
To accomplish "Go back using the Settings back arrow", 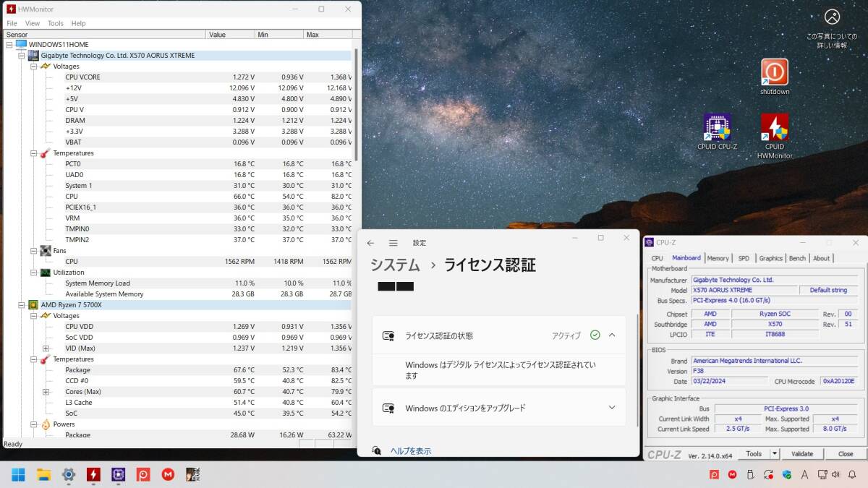I will point(370,243).
